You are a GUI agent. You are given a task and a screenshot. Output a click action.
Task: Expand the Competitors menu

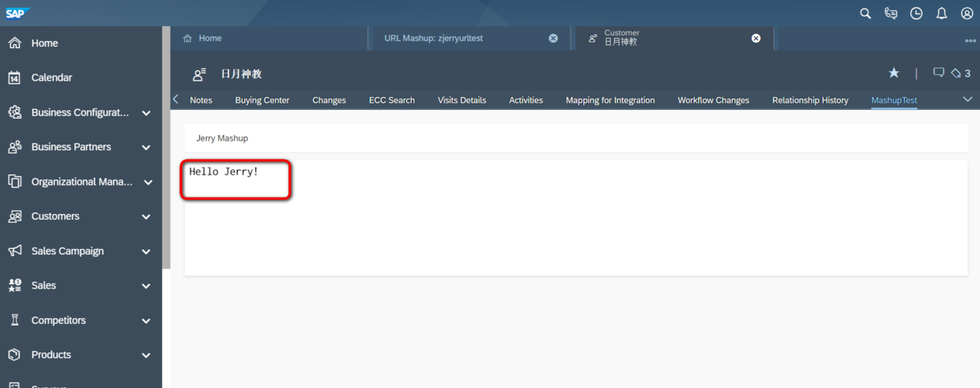[146, 321]
